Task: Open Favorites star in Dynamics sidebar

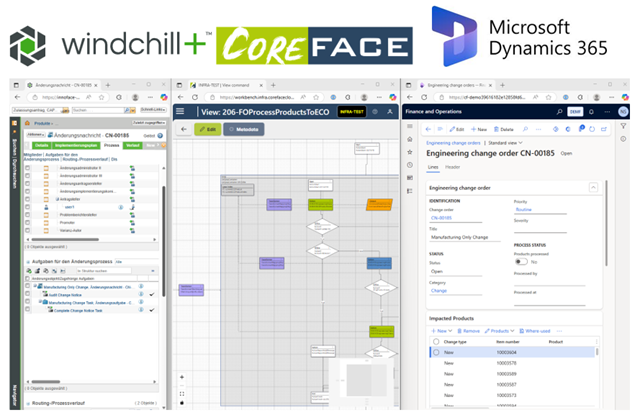Action: tap(410, 152)
